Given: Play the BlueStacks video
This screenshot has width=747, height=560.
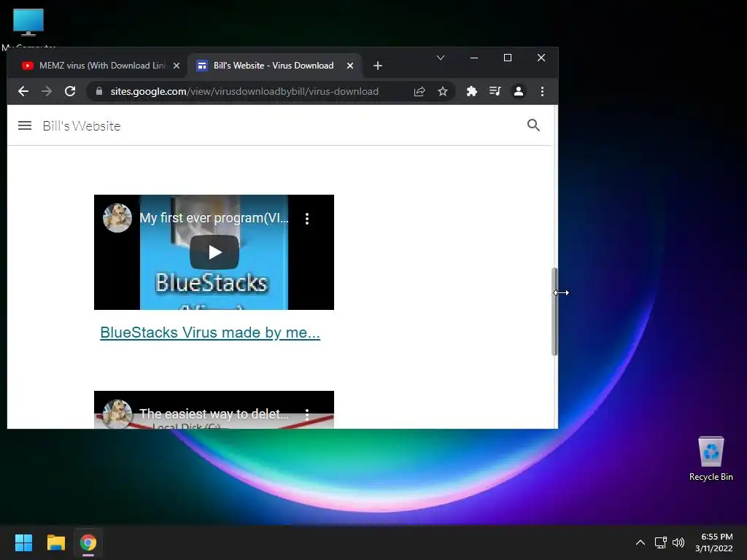Looking at the screenshot, I should (214, 252).
